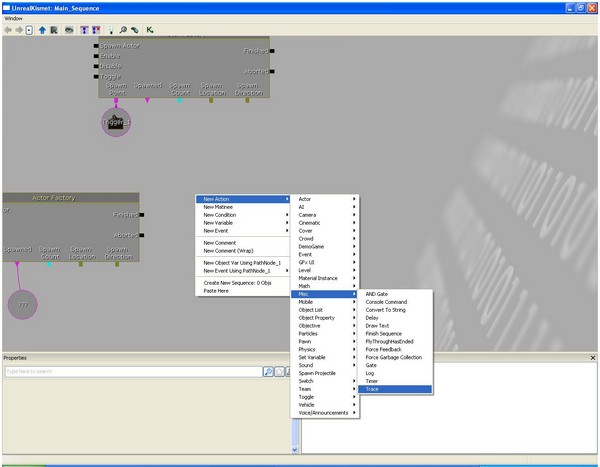Select New Object Var Using PathNode_1

click(x=243, y=263)
